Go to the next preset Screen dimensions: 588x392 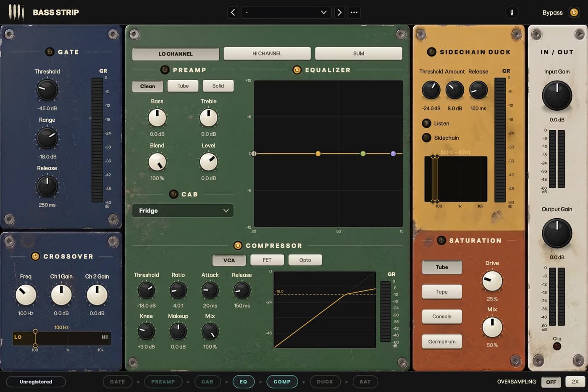click(x=339, y=13)
